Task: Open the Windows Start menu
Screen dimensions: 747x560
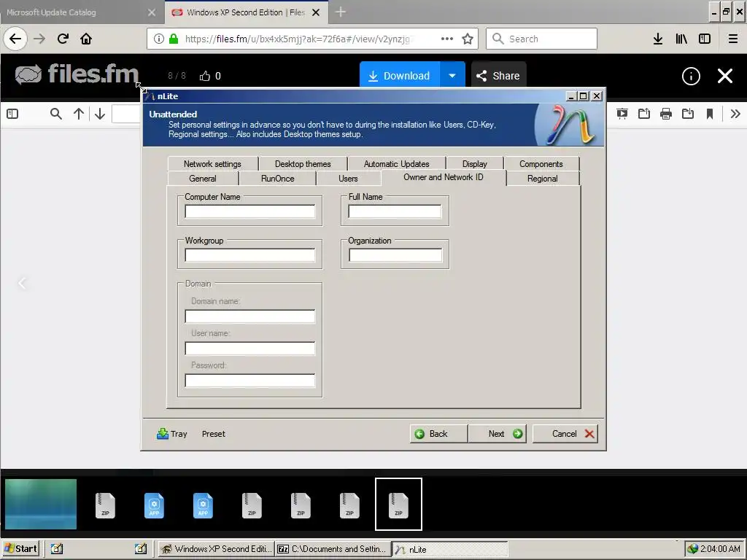Action: (20, 548)
